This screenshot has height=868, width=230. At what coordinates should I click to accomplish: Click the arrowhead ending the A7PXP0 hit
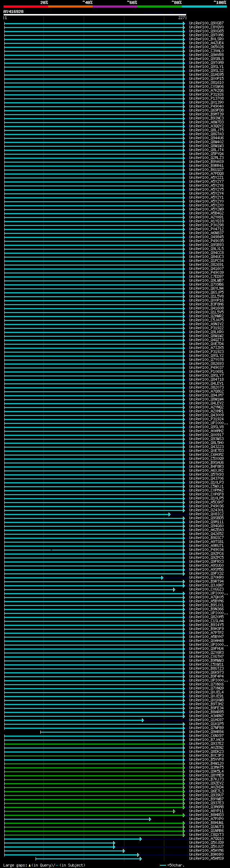(x=150, y=819)
